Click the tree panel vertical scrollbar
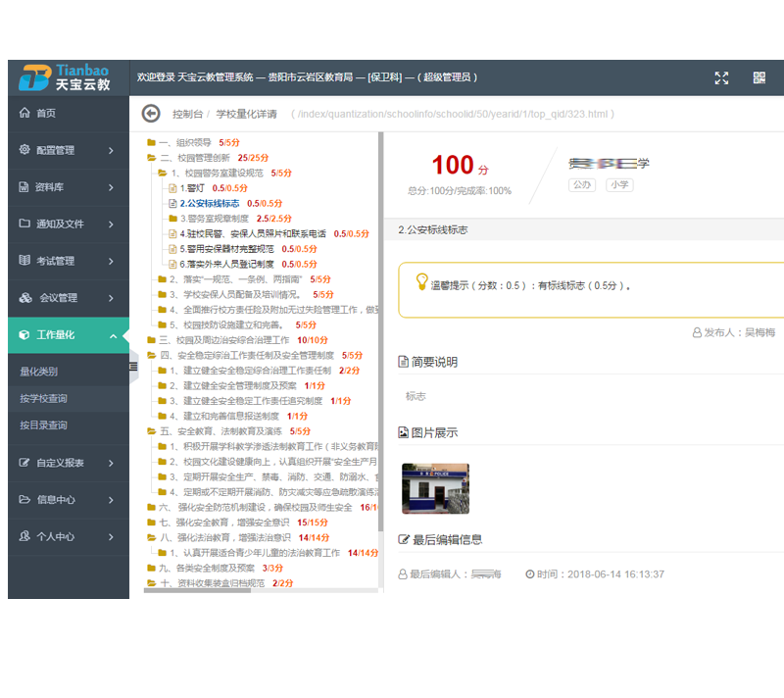 pos(381,331)
